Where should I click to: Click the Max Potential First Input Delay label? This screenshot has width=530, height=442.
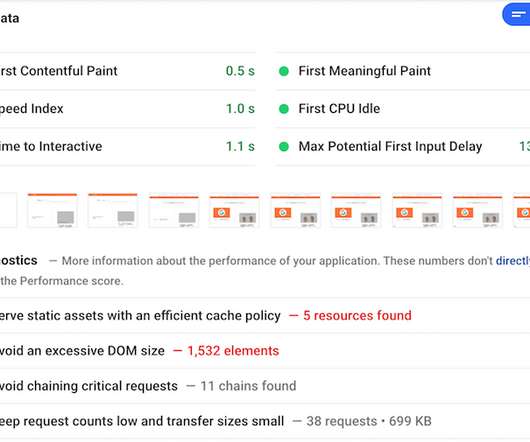tap(390, 147)
